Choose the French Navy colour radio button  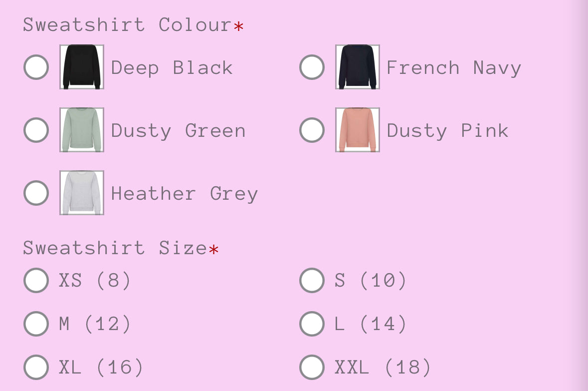pyautogui.click(x=312, y=67)
